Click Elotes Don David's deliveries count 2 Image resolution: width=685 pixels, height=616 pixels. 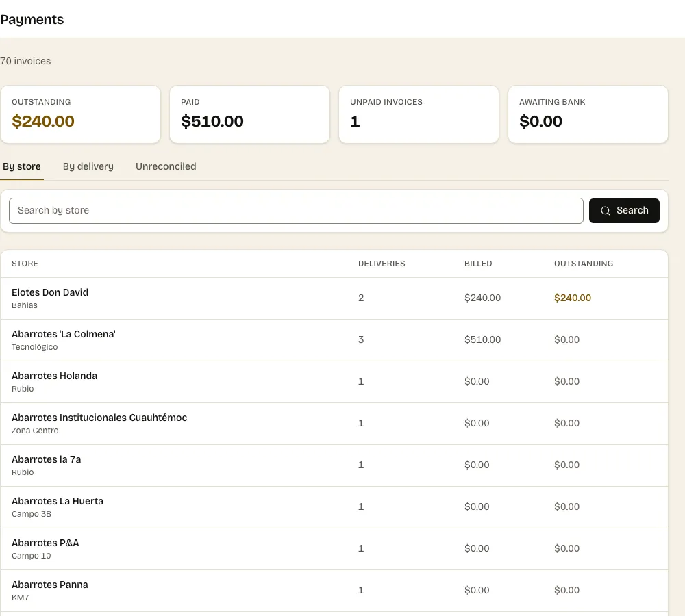pos(361,298)
